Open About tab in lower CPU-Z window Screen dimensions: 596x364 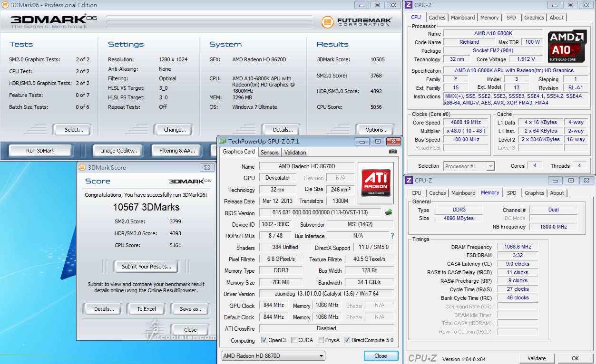(557, 193)
